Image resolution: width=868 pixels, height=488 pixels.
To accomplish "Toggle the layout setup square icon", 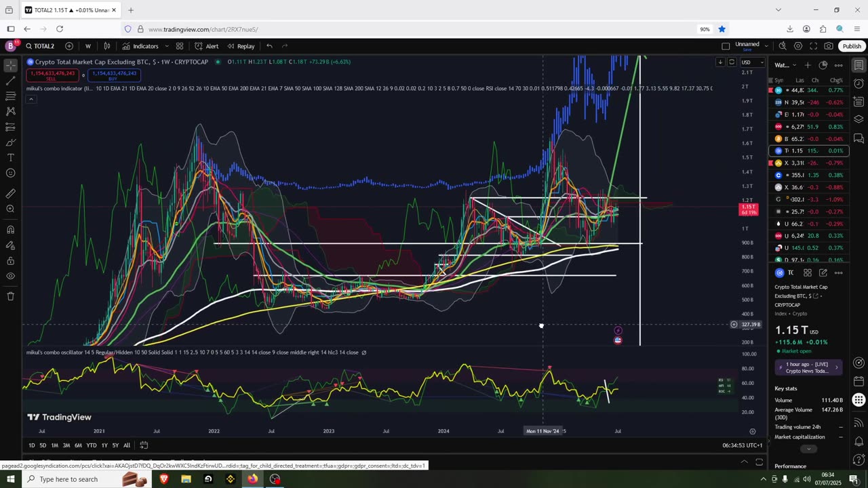I will (726, 46).
